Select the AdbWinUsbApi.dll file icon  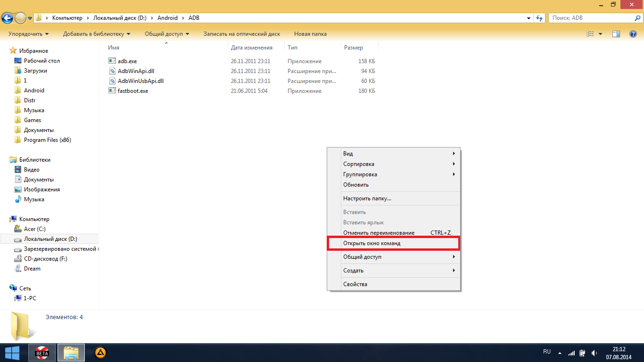point(112,81)
